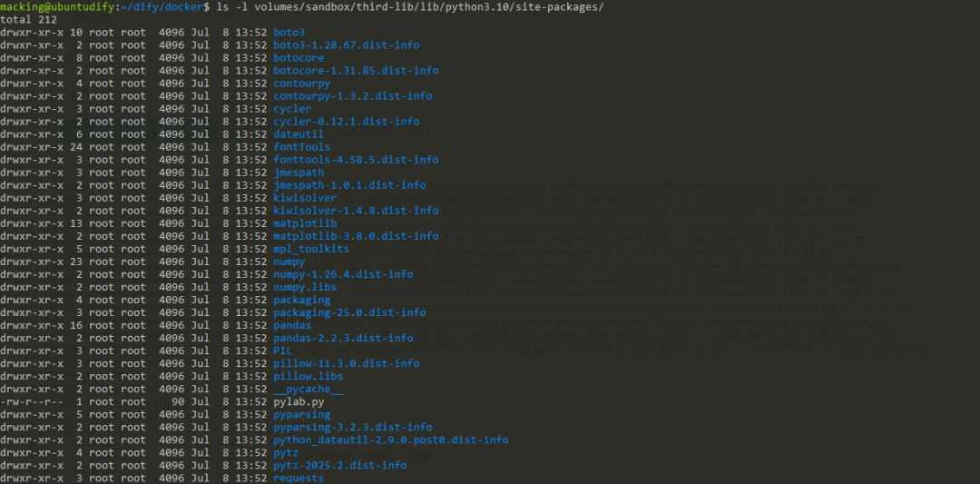
Task: Click the PIL directory name
Action: (282, 350)
